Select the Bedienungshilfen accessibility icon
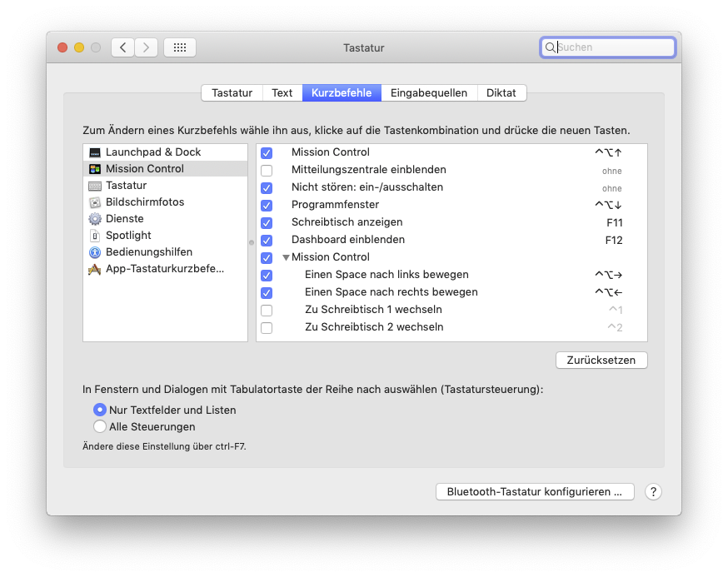 (x=95, y=252)
